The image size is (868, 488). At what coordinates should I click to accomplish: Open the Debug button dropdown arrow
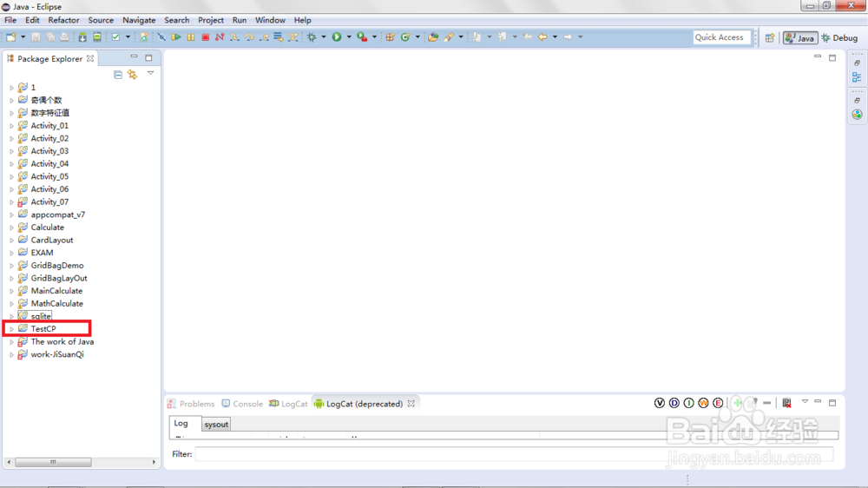pyautogui.click(x=324, y=37)
